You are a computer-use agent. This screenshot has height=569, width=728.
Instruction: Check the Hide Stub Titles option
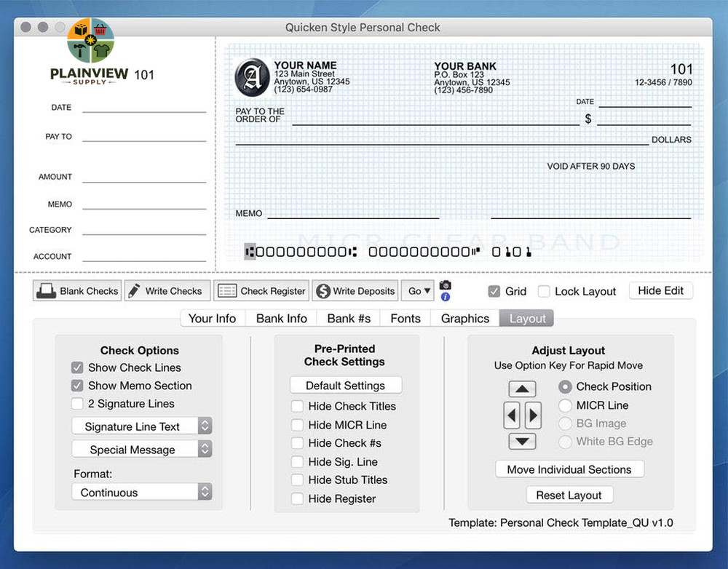pos(297,480)
